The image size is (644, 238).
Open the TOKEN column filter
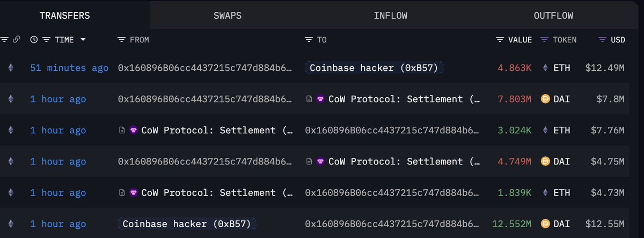pos(545,40)
